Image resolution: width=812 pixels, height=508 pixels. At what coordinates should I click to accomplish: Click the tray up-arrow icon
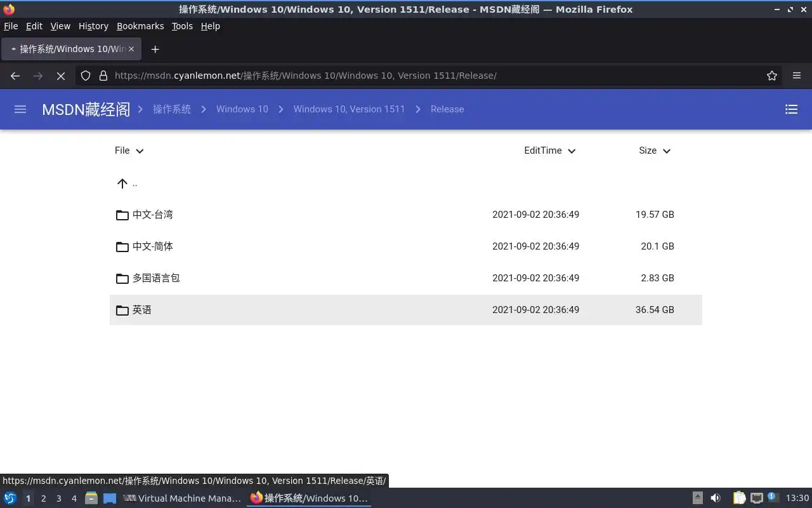[698, 498]
